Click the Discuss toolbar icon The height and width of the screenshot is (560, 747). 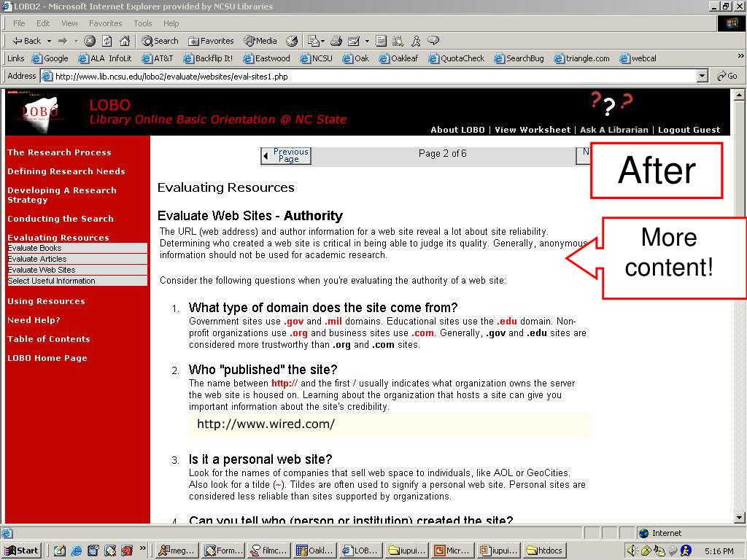pyautogui.click(x=381, y=41)
